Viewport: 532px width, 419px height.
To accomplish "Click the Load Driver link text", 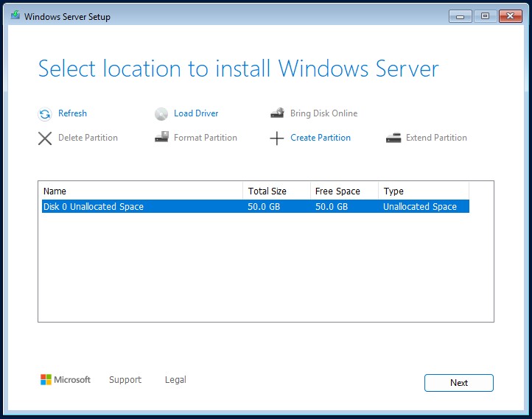I will pyautogui.click(x=196, y=113).
